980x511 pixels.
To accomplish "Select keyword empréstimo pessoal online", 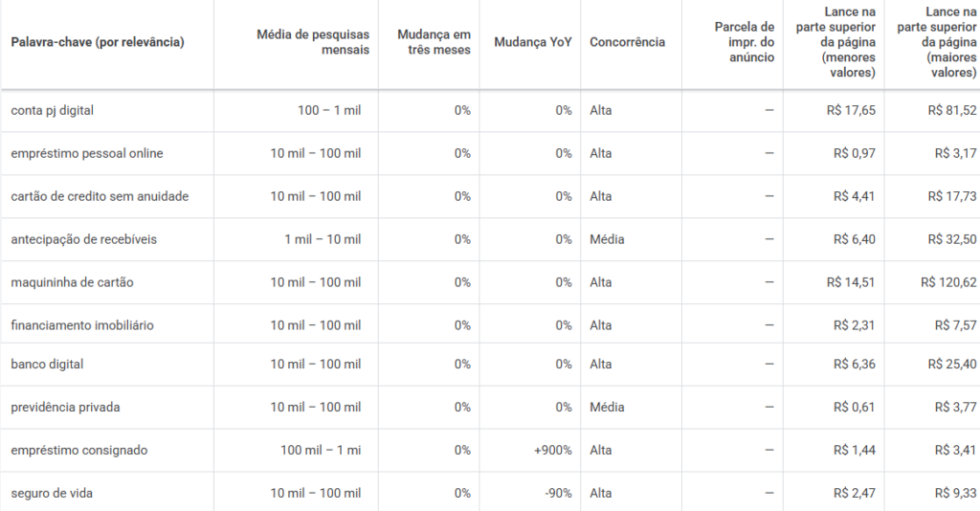I will 87,154.
